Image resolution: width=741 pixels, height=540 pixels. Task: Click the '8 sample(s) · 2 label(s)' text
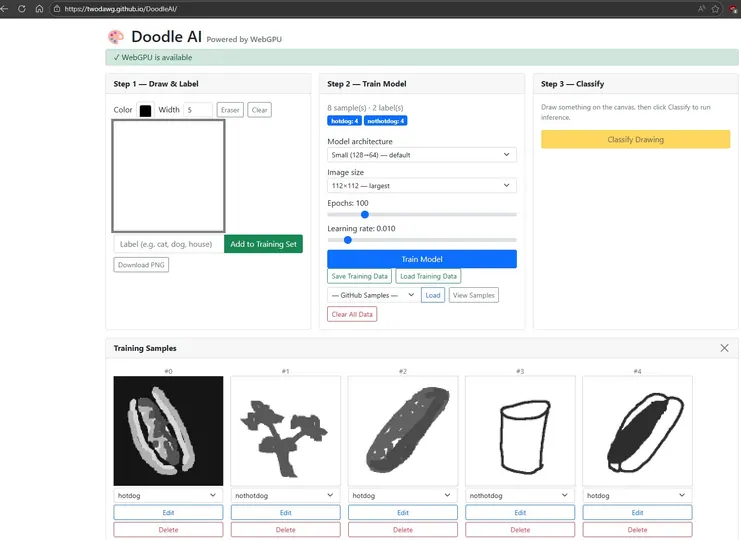coord(365,108)
